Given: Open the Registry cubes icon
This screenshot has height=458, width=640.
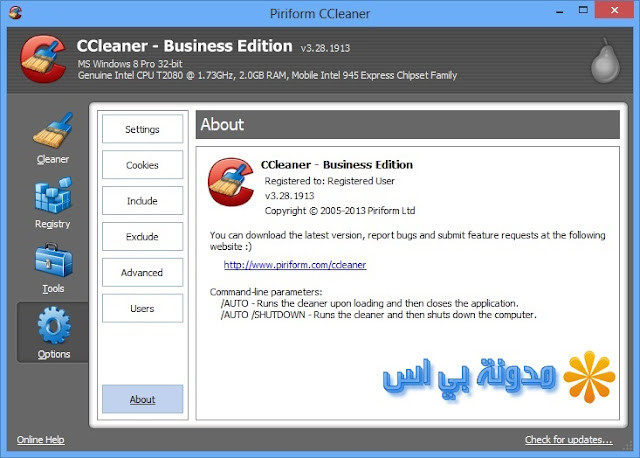Looking at the screenshot, I should pos(53,195).
